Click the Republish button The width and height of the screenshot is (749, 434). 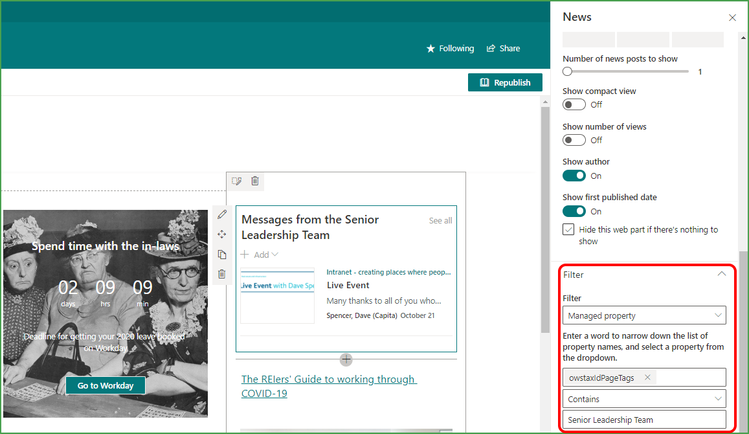point(505,82)
